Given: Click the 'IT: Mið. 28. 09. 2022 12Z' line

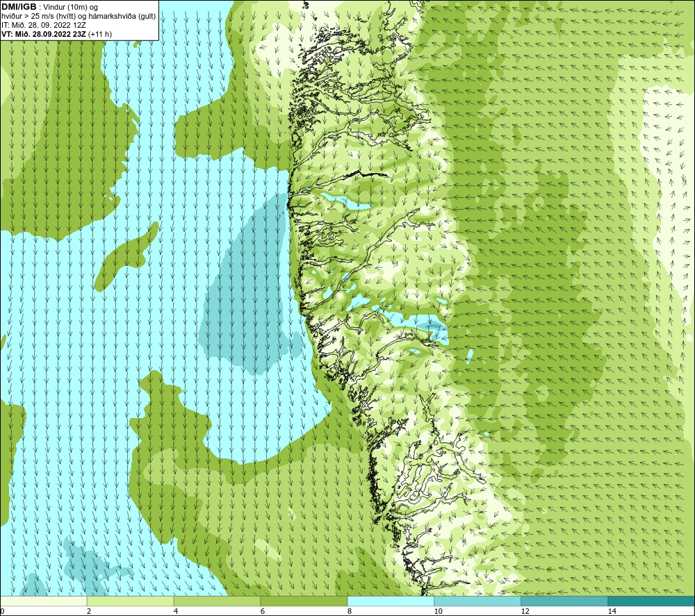Looking at the screenshot, I should point(43,25).
